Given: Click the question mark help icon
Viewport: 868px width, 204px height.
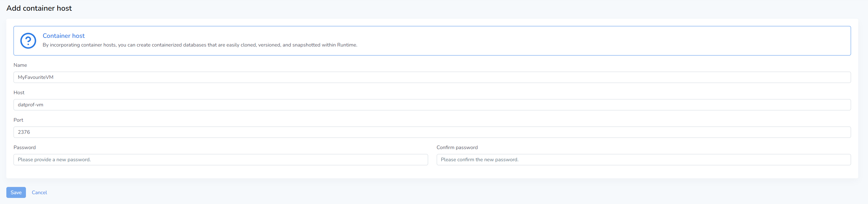Looking at the screenshot, I should click(x=28, y=41).
